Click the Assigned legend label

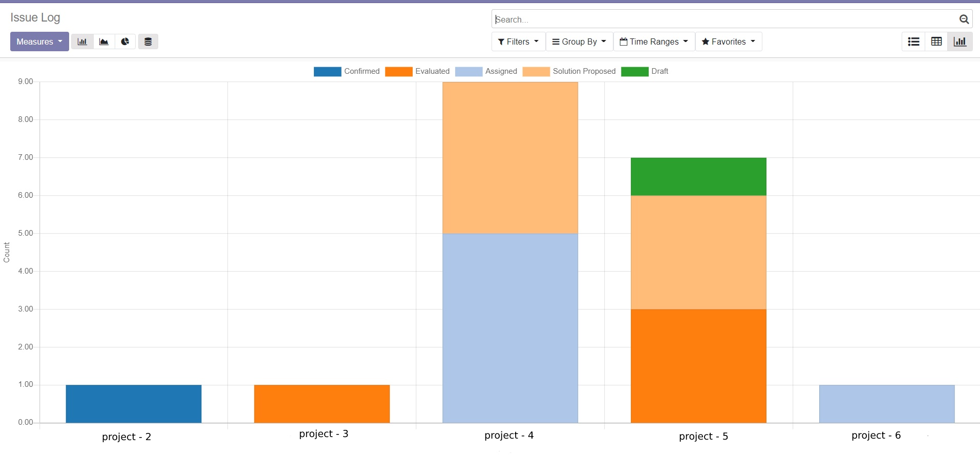point(501,71)
